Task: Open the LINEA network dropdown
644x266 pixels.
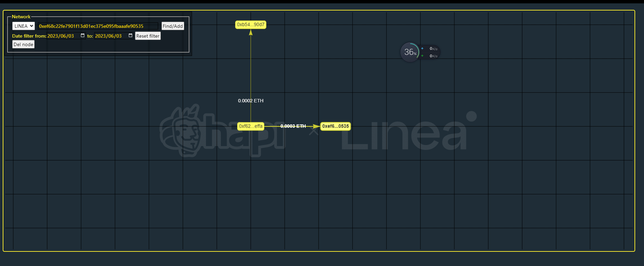Action: 24,26
